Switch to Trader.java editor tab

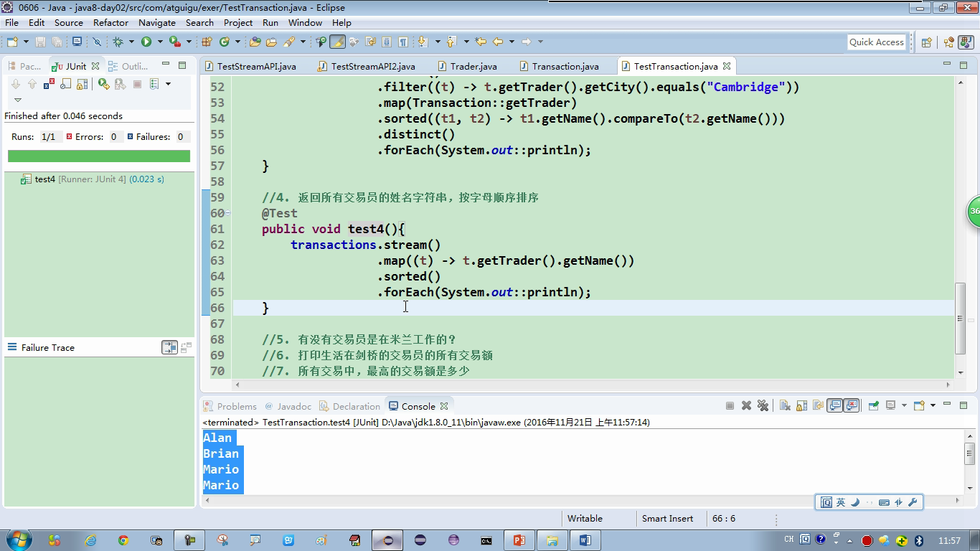coord(466,66)
